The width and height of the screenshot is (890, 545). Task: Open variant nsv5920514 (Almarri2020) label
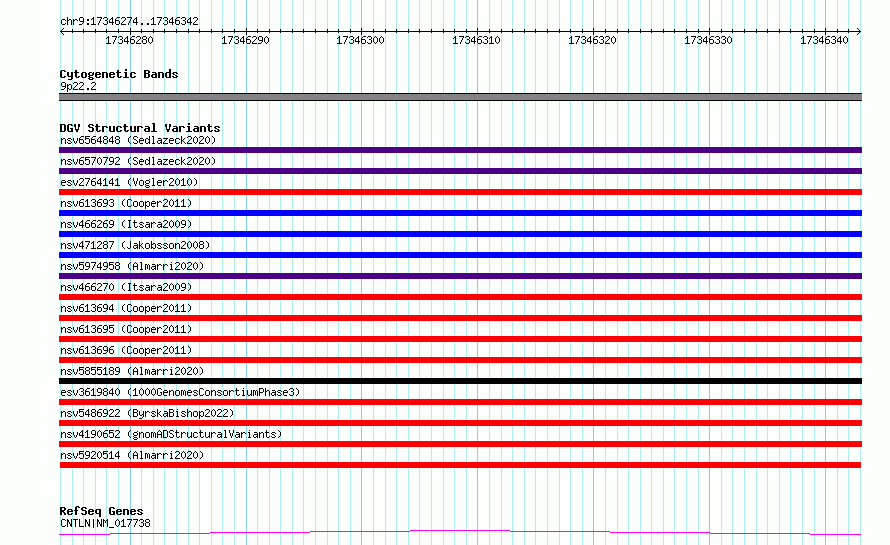point(132,455)
